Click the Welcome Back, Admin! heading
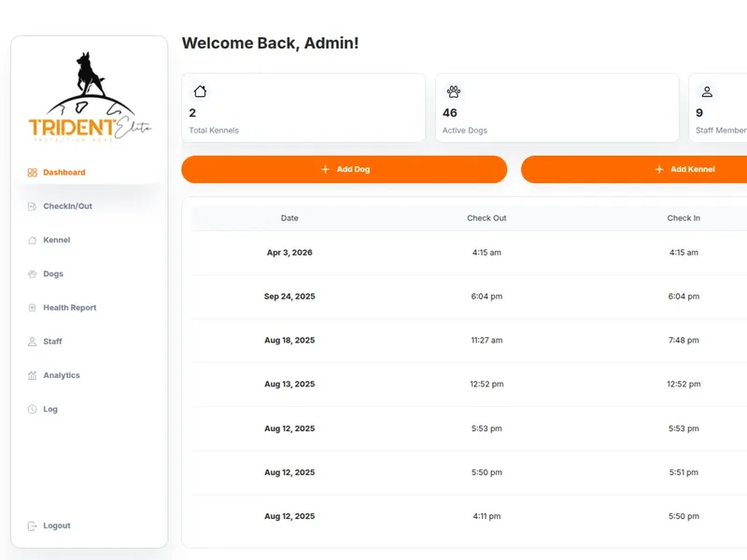 coord(270,43)
